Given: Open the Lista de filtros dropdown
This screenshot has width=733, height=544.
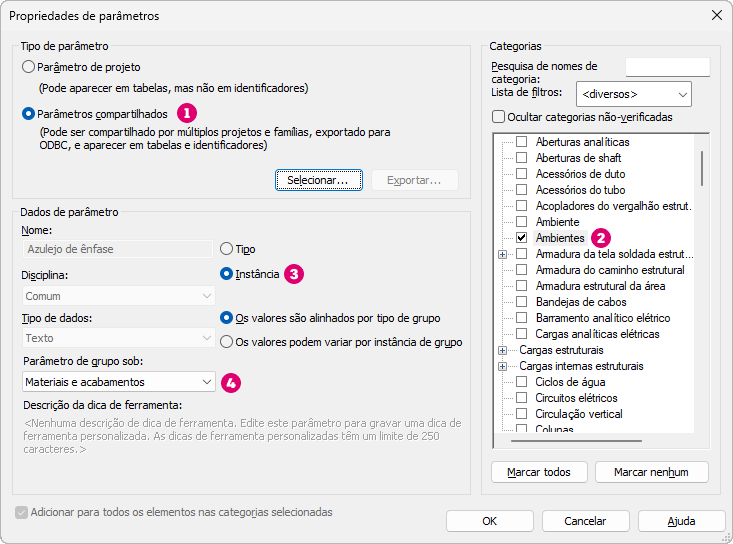Looking at the screenshot, I should pyautogui.click(x=635, y=94).
